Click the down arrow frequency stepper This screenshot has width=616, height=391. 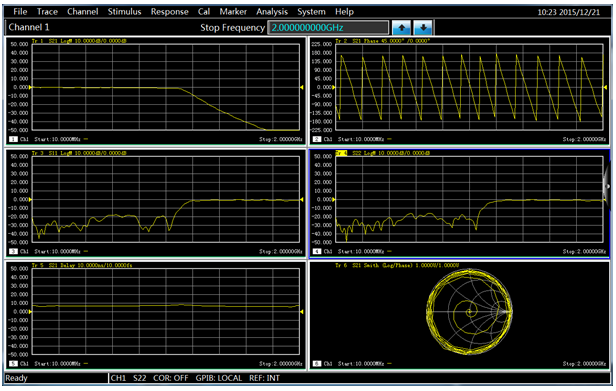point(423,28)
